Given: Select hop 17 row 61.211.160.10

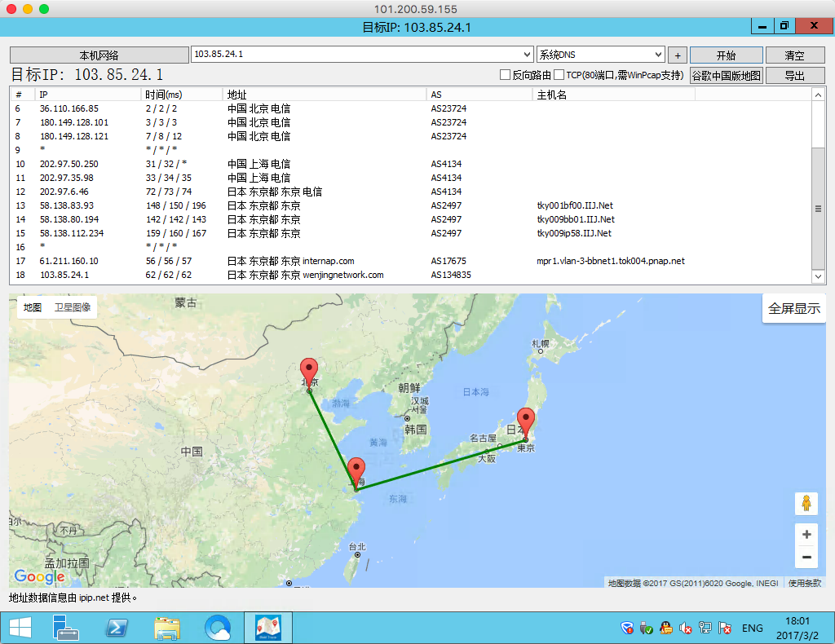Looking at the screenshot, I should (69, 261).
